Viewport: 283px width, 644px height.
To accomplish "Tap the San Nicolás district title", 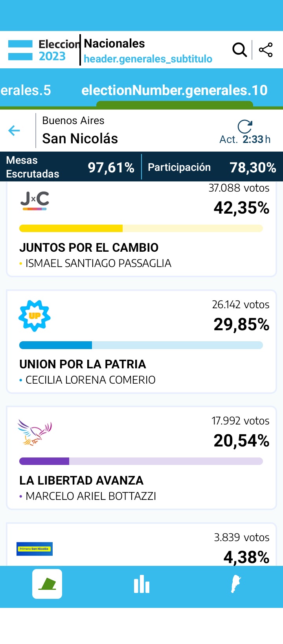I will [80, 138].
